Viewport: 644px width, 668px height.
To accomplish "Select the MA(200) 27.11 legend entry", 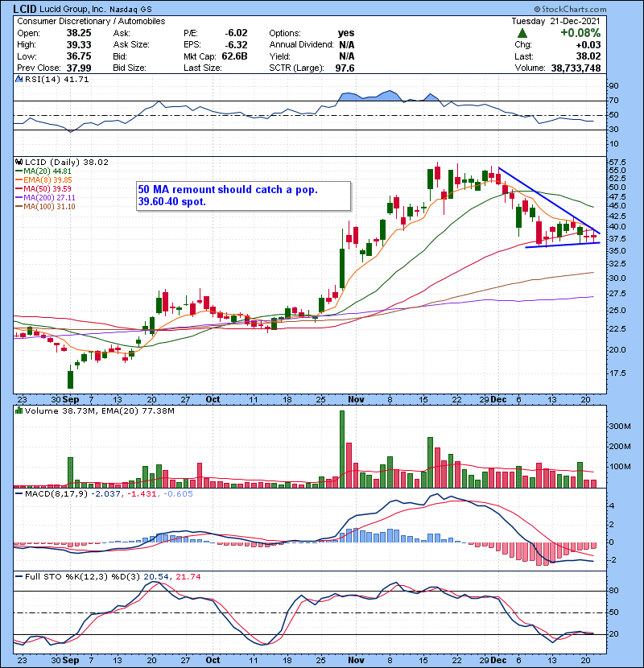I will [45, 198].
